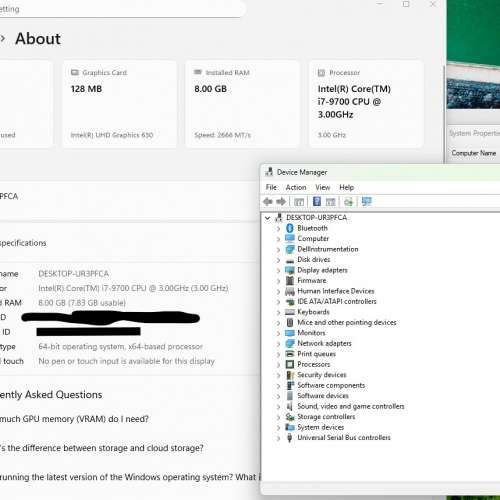Image resolution: width=500 pixels, height=500 pixels.
Task: Toggle Show/Hide Console Tree toolbar icon
Action: pyautogui.click(x=299, y=202)
